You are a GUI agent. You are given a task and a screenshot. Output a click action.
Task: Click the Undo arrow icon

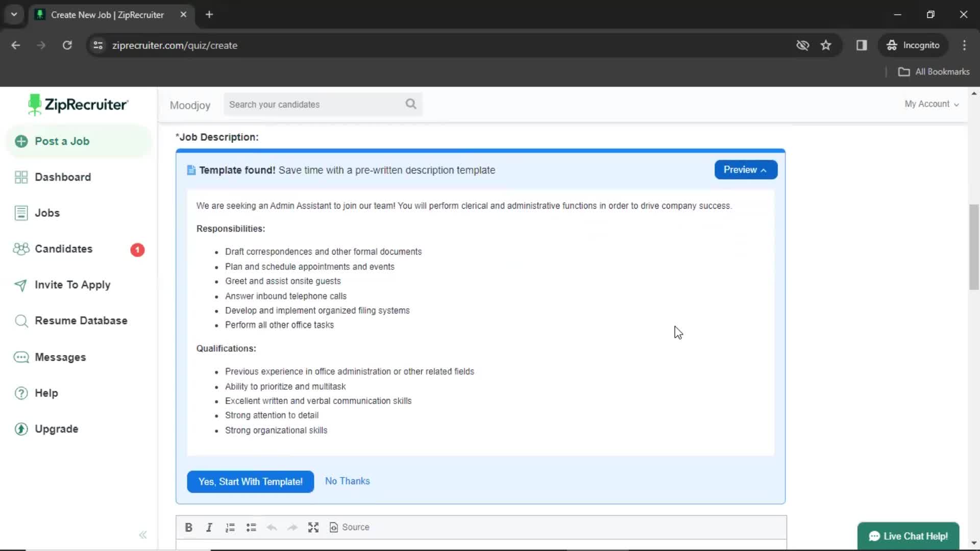coord(272,528)
